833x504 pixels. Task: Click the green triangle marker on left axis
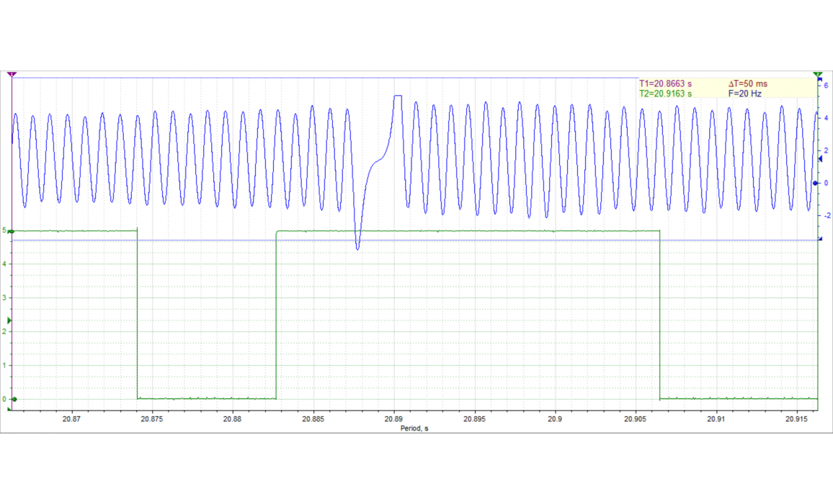coord(9,320)
